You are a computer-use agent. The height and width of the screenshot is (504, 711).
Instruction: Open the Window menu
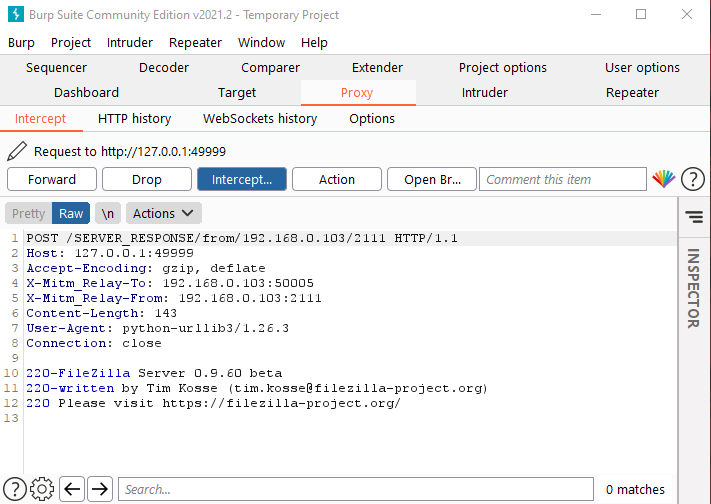261,43
